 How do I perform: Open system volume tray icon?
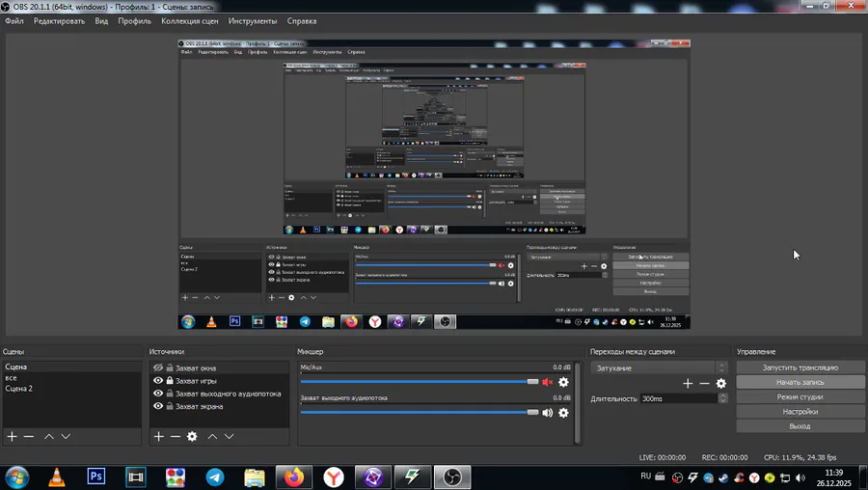[x=800, y=477]
